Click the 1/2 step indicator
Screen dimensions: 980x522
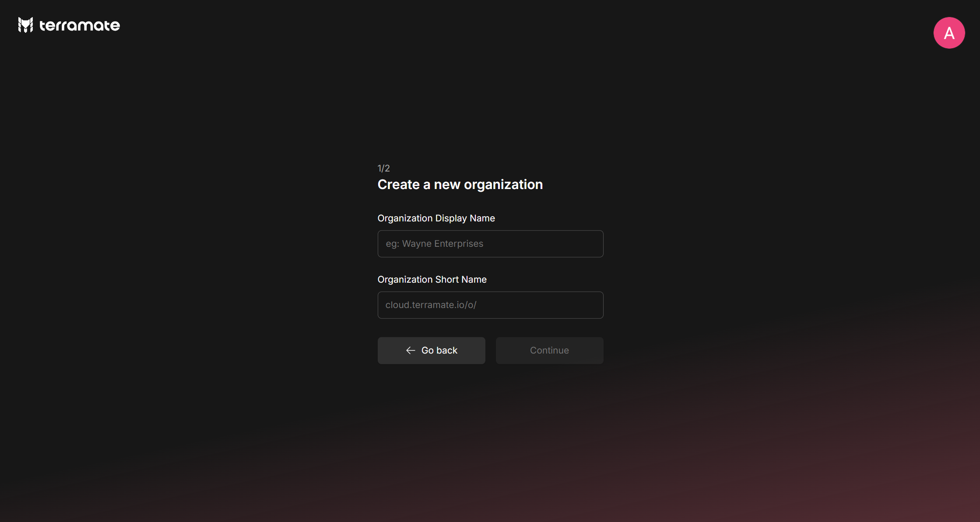[383, 168]
